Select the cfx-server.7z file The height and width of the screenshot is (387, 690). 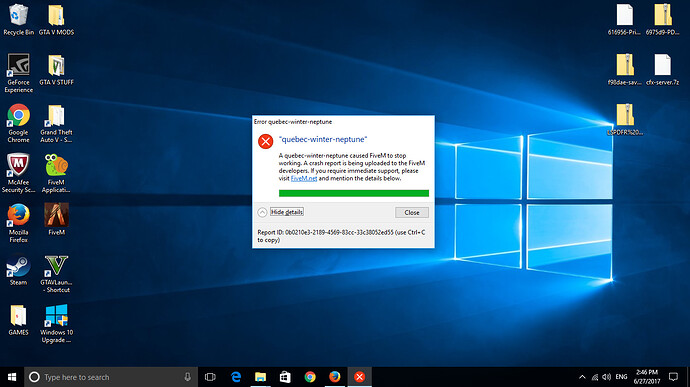662,70
